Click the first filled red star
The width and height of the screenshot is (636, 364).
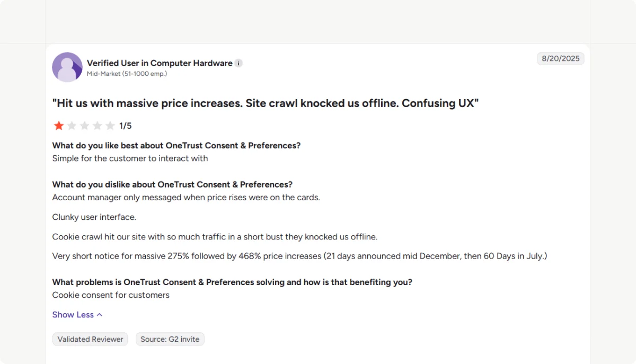pyautogui.click(x=59, y=126)
